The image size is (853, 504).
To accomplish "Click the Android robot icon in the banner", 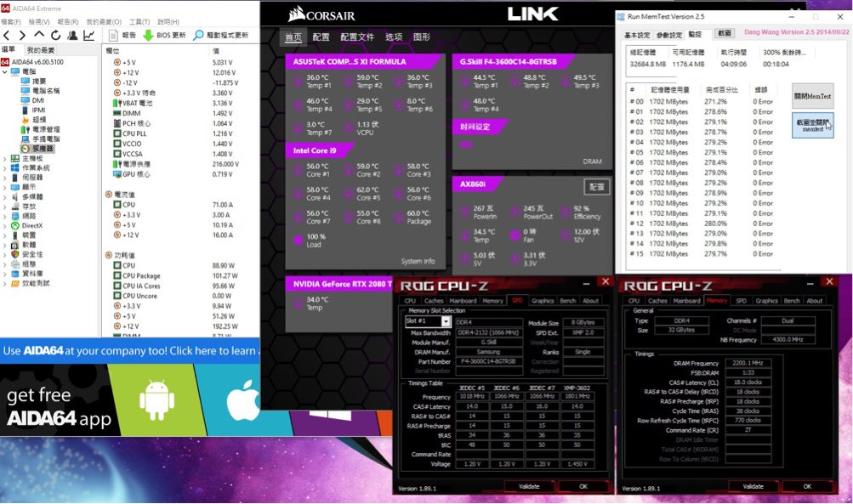I will (156, 400).
